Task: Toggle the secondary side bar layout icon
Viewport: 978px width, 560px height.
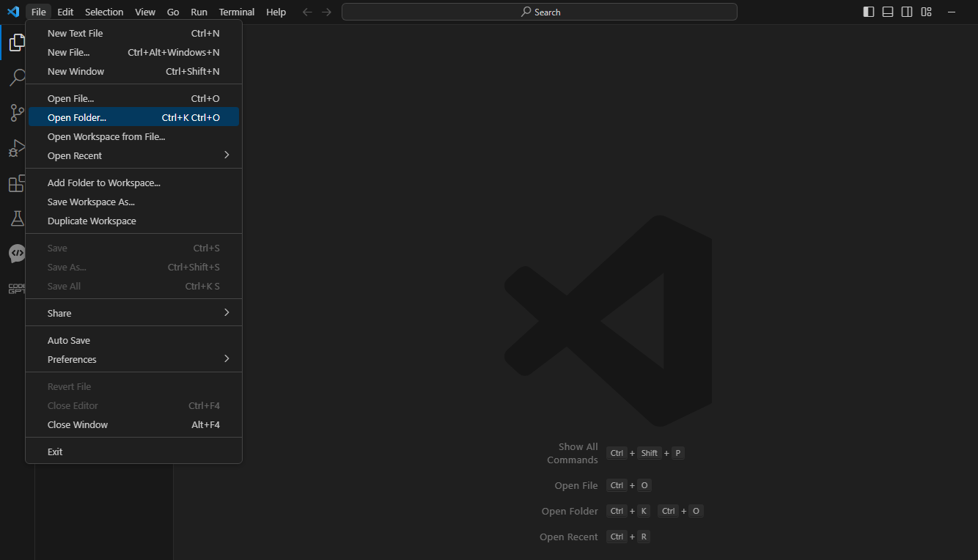Action: [x=907, y=12]
